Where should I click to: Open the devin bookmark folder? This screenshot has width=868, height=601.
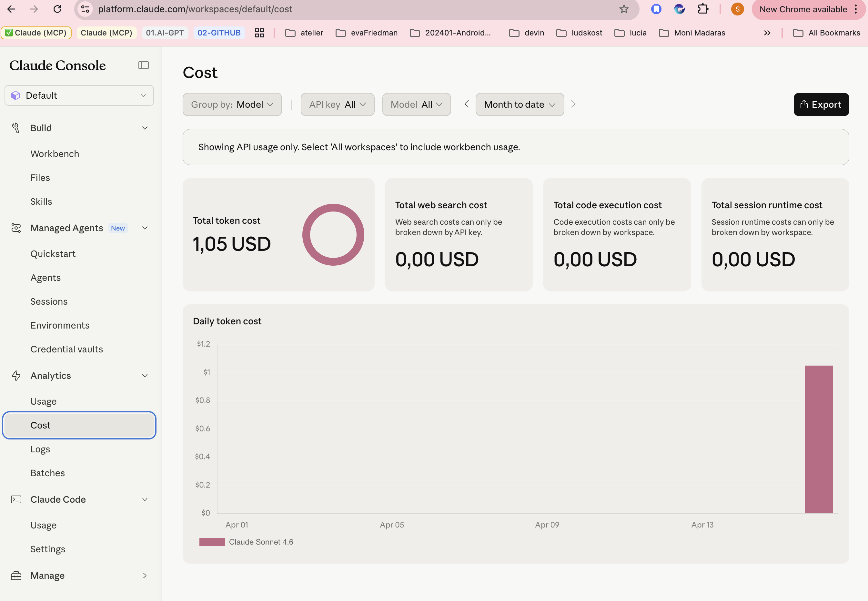pyautogui.click(x=527, y=33)
